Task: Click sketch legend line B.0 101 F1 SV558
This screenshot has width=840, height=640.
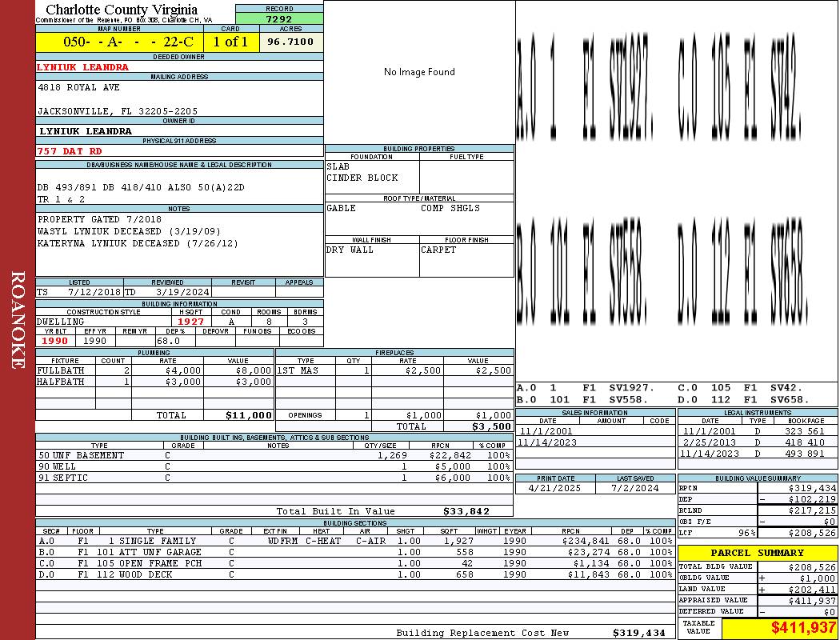Action: click(x=582, y=399)
